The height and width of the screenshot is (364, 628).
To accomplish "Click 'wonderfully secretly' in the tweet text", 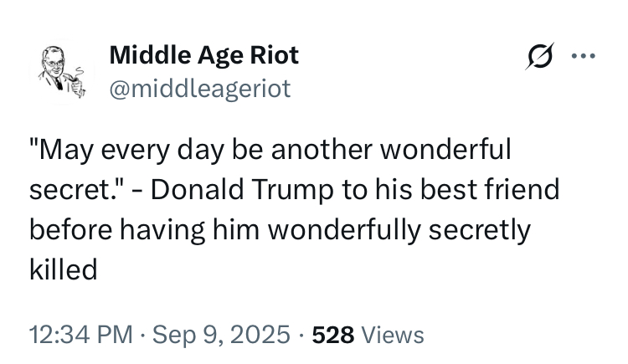I will click(x=399, y=229).
